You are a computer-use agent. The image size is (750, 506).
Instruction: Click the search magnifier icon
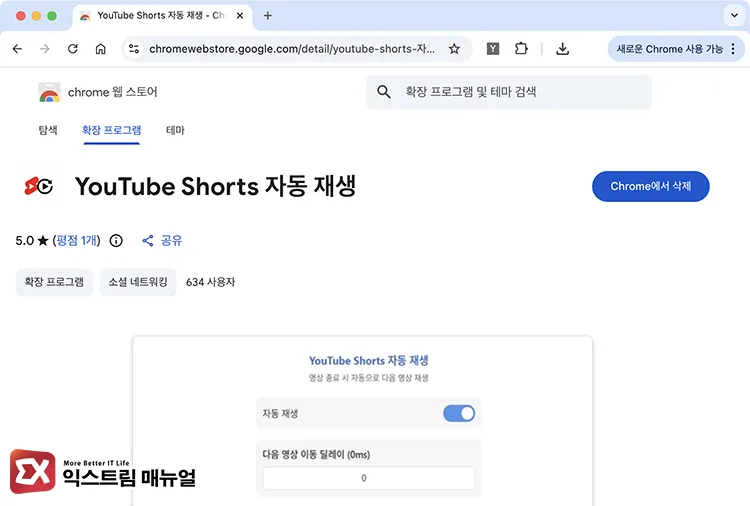click(384, 91)
